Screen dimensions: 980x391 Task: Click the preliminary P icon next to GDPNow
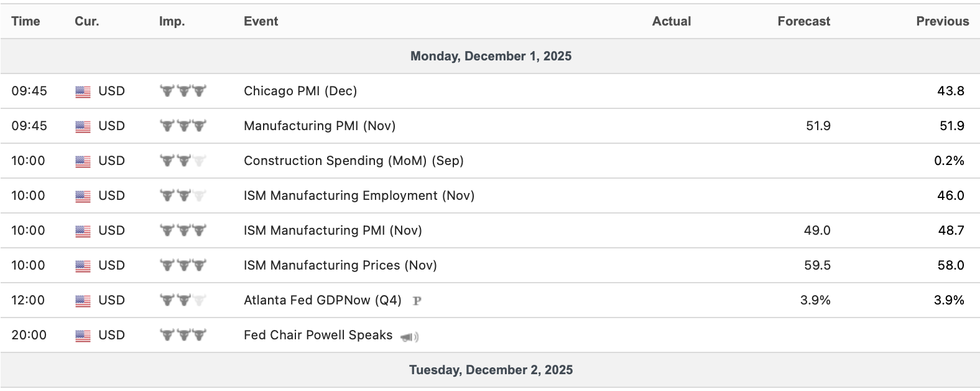tap(417, 301)
